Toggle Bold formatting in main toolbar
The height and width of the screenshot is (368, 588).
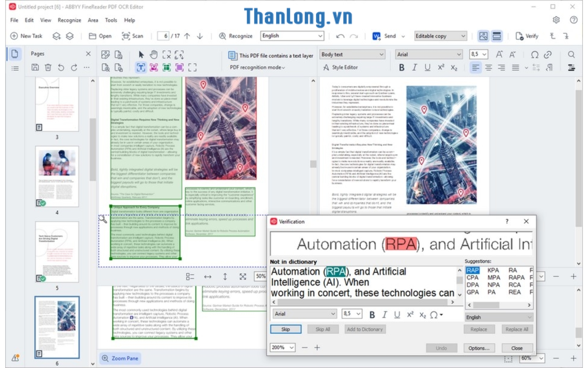pyautogui.click(x=401, y=67)
